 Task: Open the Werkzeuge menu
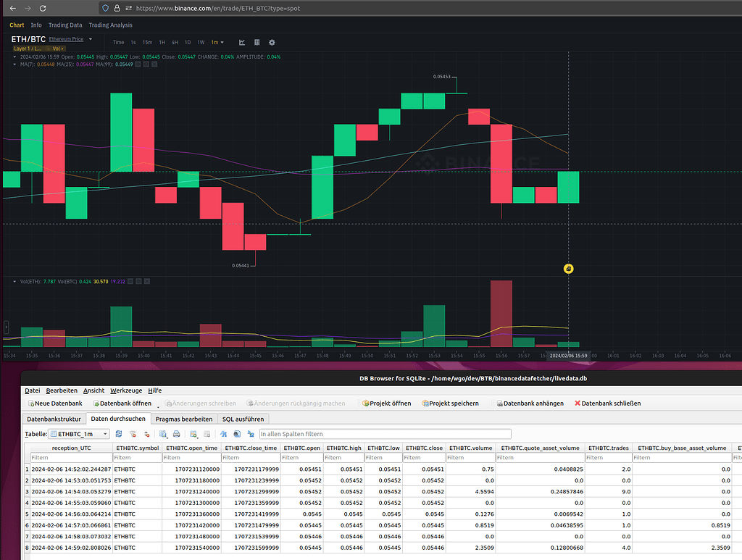click(126, 390)
